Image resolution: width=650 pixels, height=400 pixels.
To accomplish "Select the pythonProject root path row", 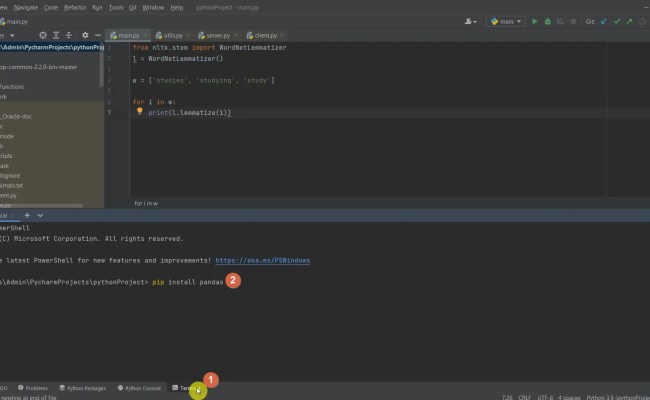I will coord(52,47).
